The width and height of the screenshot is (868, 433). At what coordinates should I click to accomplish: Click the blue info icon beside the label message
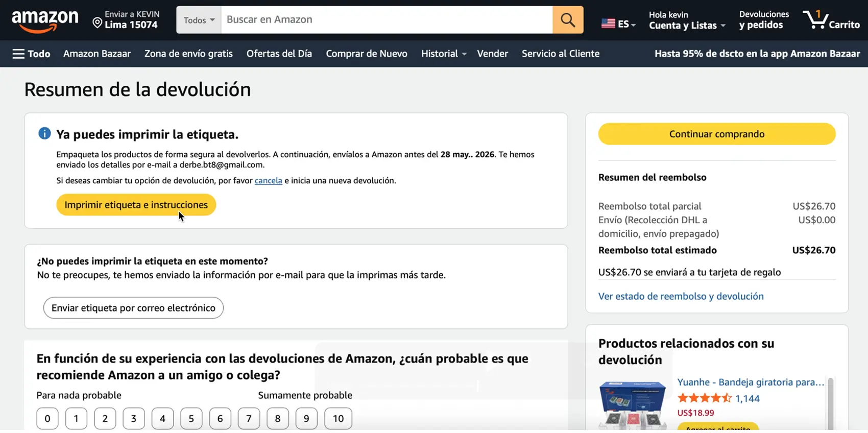click(44, 134)
